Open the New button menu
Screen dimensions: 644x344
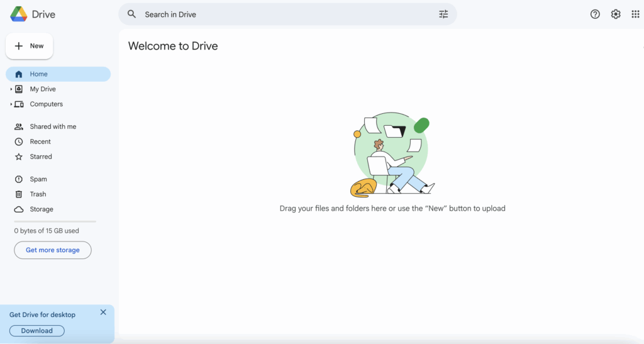tap(30, 46)
